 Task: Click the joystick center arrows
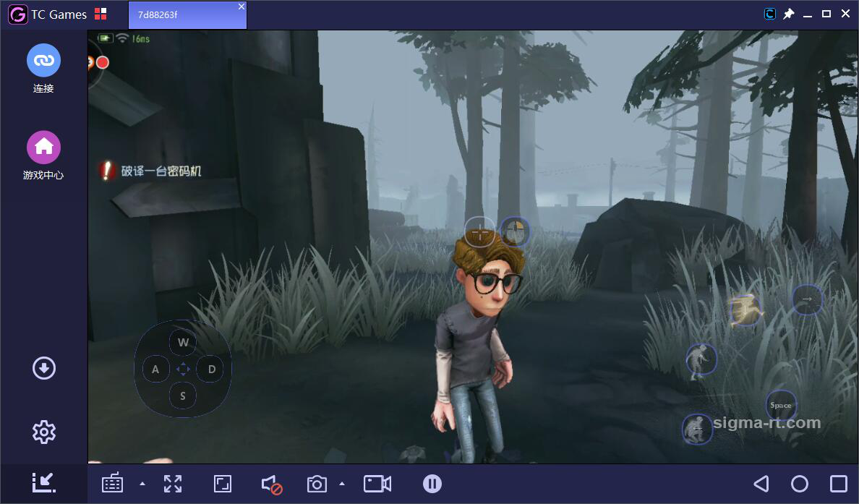click(x=183, y=370)
